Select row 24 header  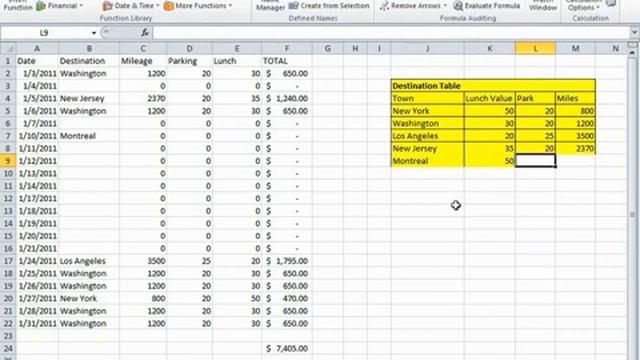8,349
